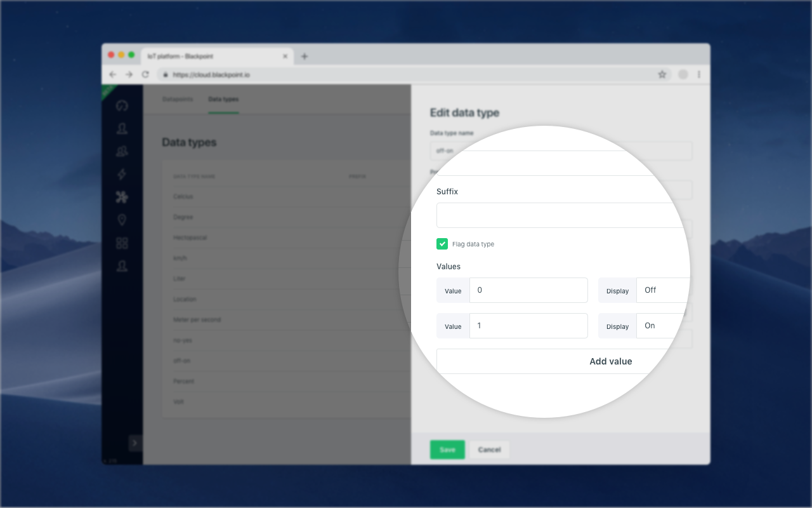Go forward in the browser
Screen dimensions: 812x508
click(x=129, y=74)
